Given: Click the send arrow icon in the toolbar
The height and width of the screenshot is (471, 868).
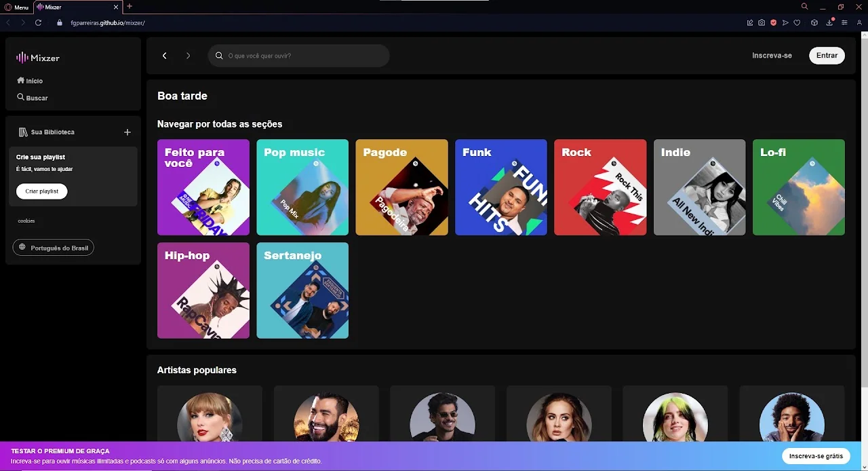Looking at the screenshot, I should tap(785, 22).
